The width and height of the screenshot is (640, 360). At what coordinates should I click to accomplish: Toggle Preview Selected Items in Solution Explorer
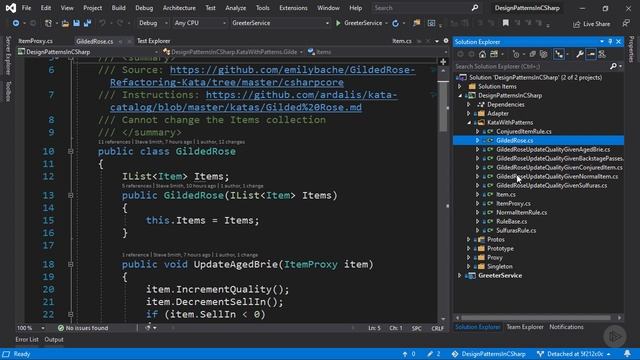pos(591,54)
